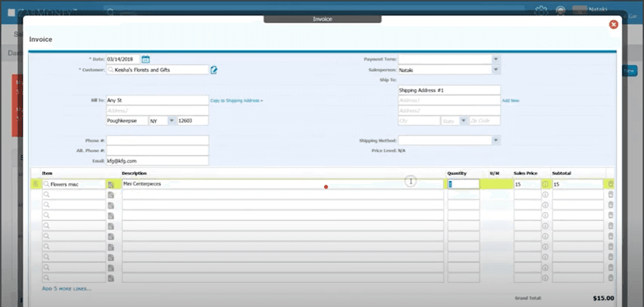Expand the Shipping Method dropdown
644x307 pixels.
click(495, 140)
